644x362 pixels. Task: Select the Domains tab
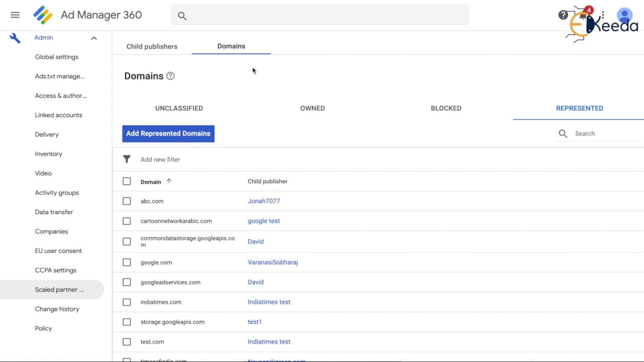(231, 46)
